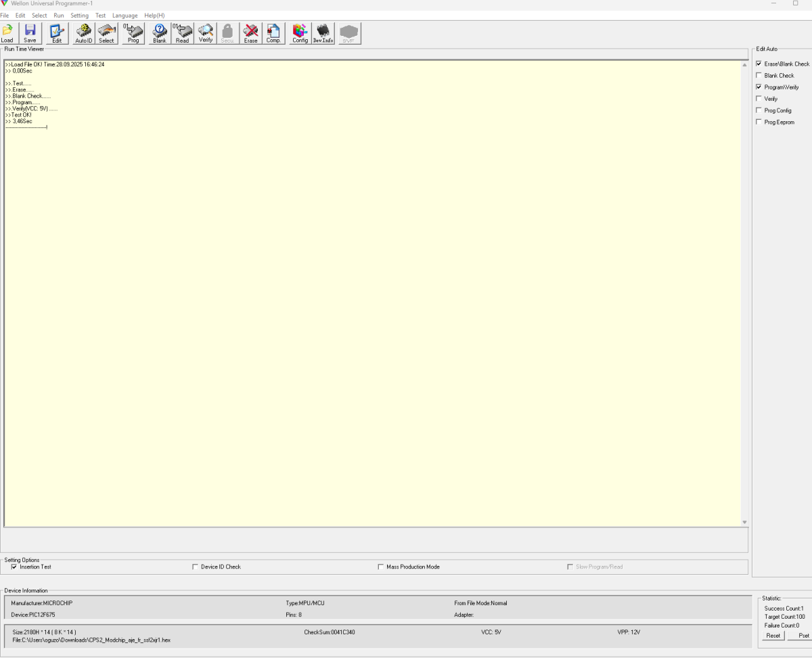Click the loaded hex file path text

[91, 640]
